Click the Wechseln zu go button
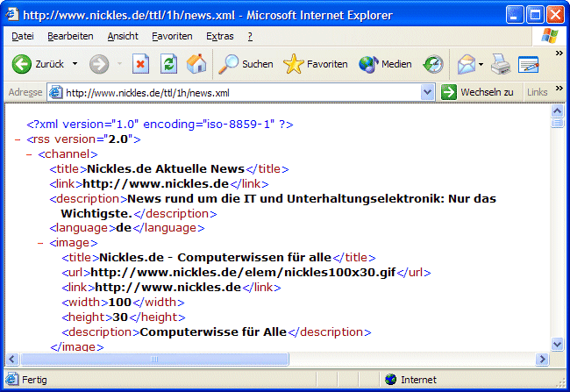570x392 pixels. [x=477, y=92]
